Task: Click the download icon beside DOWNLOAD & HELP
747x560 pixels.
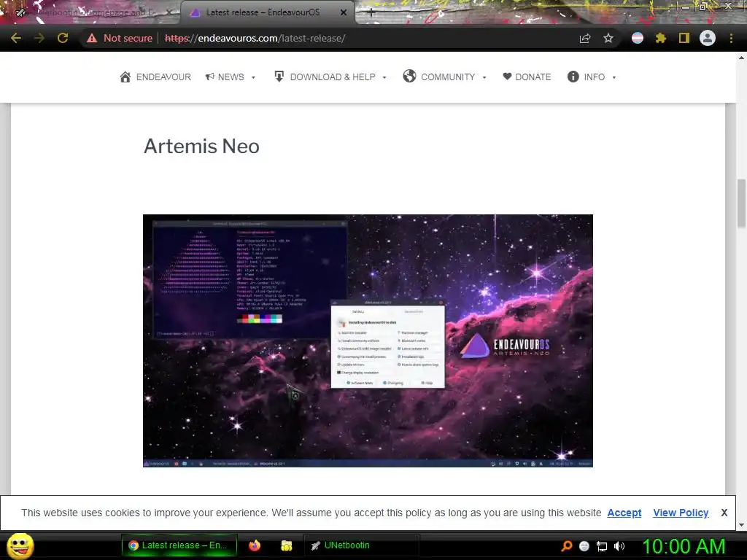Action: [279, 76]
